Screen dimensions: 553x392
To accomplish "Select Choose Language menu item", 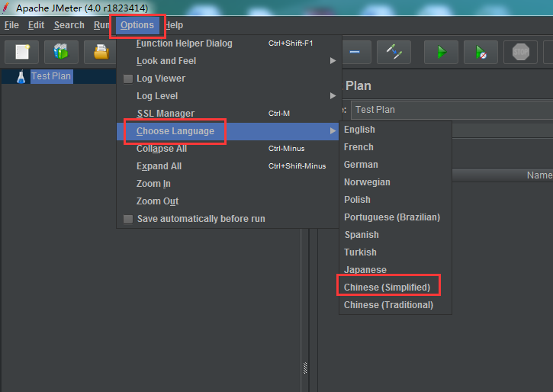I will pos(228,131).
